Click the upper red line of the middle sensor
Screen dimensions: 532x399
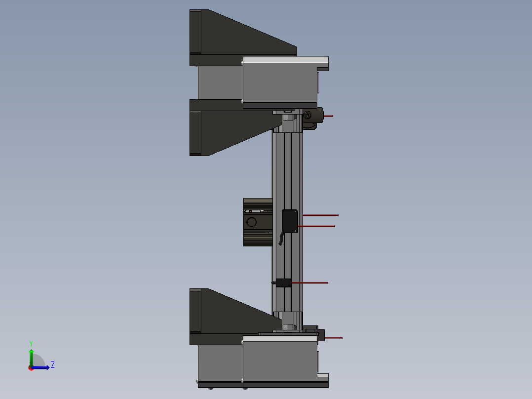coord(320,215)
